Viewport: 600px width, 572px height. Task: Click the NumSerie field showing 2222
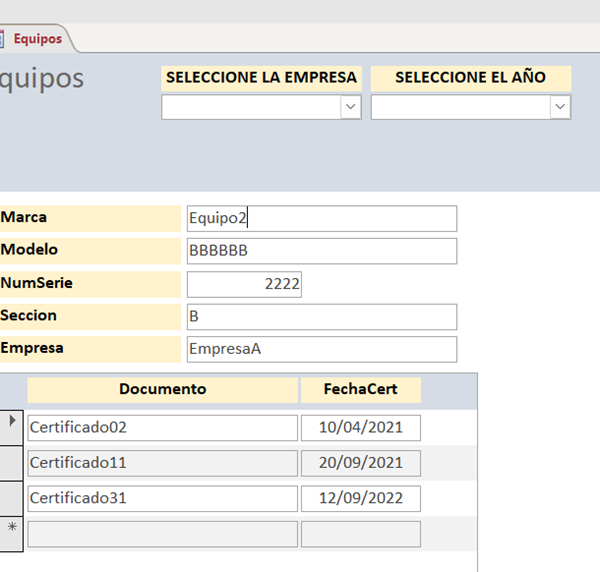(244, 284)
